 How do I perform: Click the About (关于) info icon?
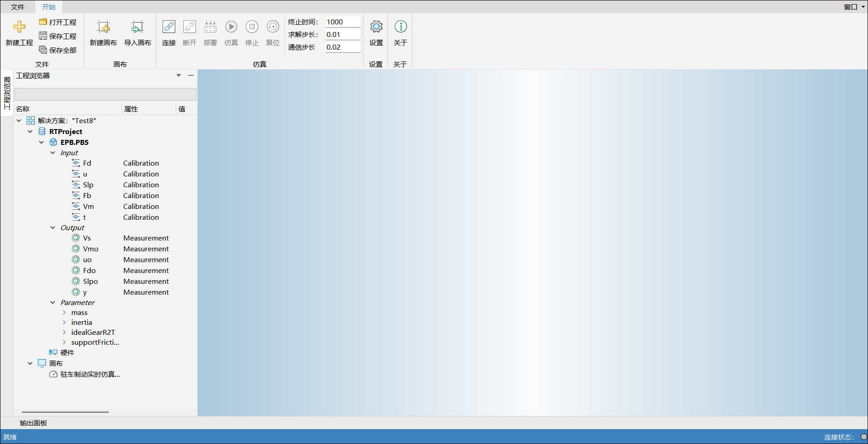(x=400, y=27)
